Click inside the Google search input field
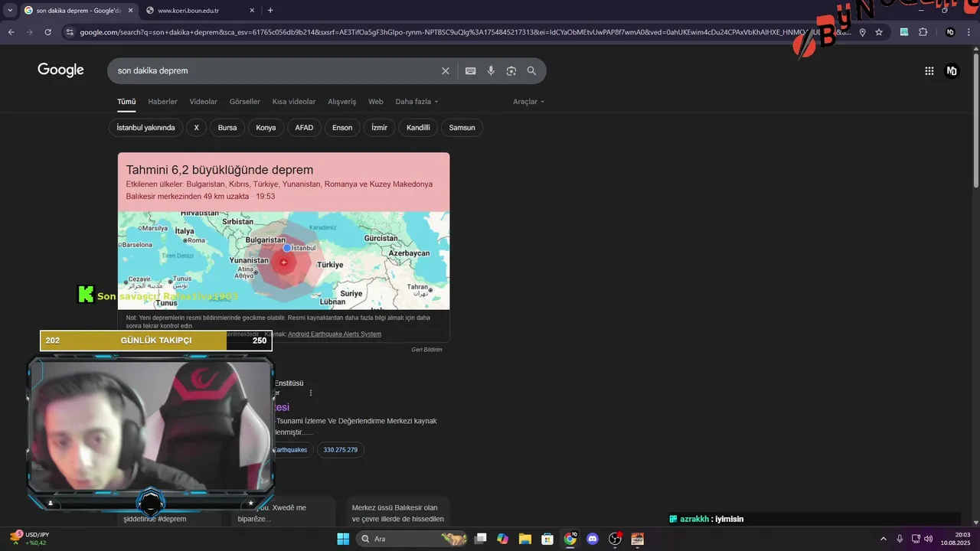The image size is (980, 551). pos(276,70)
